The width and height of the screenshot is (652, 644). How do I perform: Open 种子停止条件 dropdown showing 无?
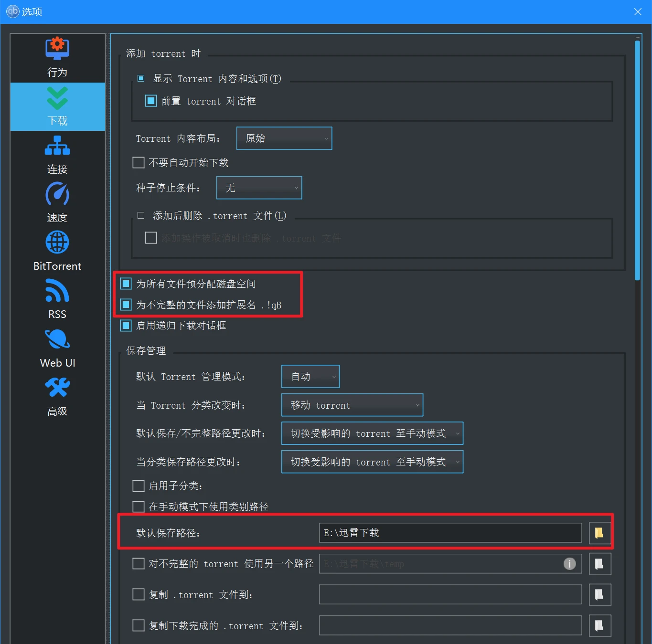tap(259, 188)
